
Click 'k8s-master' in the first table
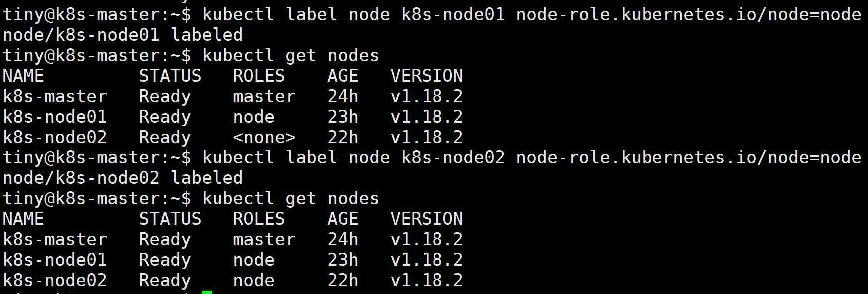click(x=55, y=96)
